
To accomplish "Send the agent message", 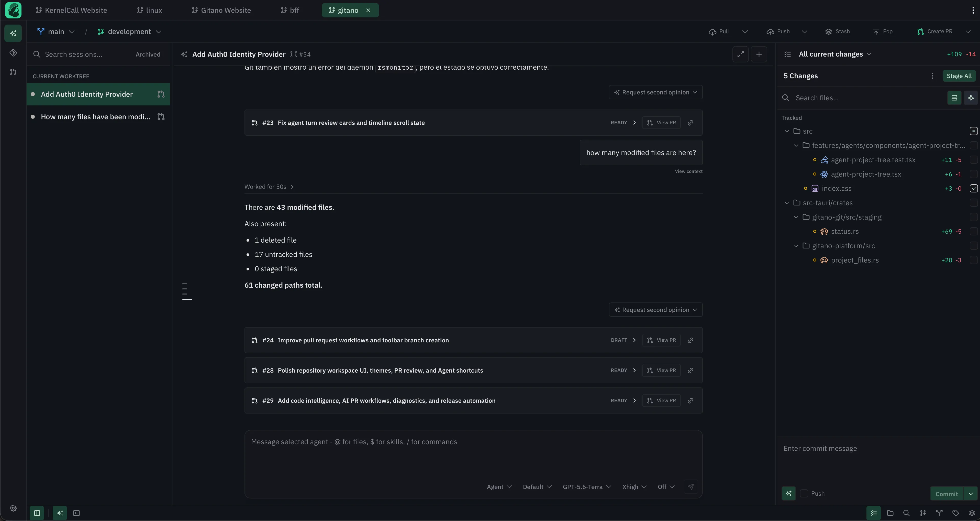I will tap(691, 486).
